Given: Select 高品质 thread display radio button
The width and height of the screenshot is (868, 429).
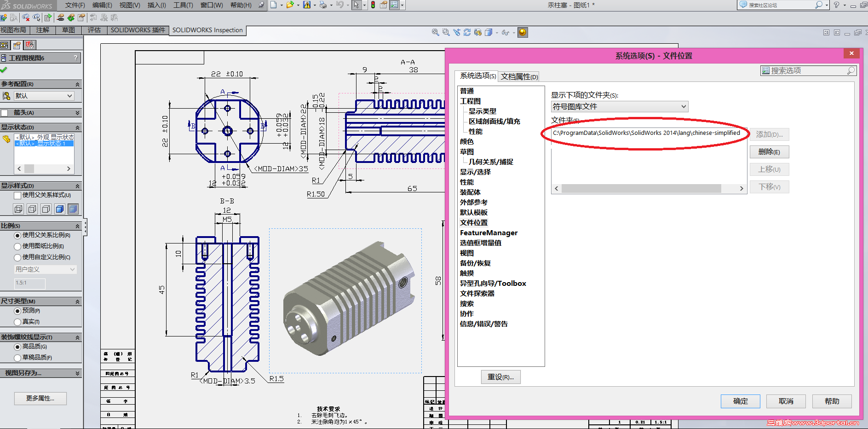Looking at the screenshot, I should 17,347.
